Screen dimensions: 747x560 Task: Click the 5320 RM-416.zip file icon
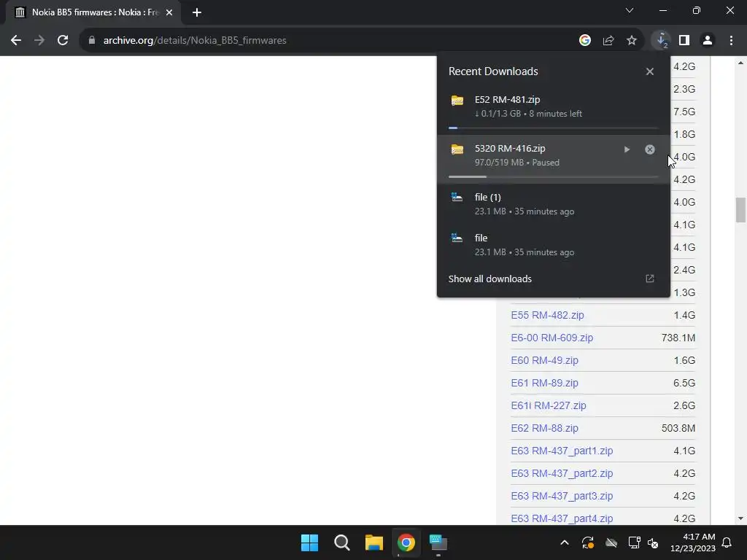point(457,149)
